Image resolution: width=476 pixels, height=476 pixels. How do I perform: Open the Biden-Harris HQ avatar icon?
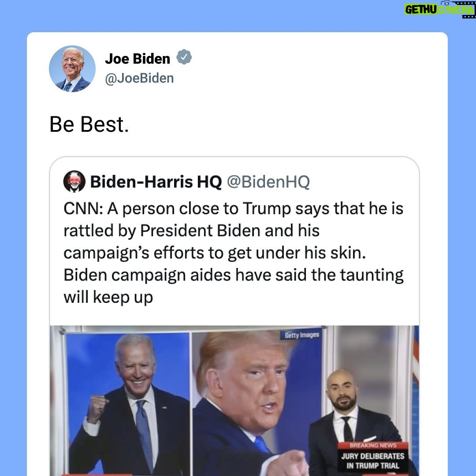[74, 181]
